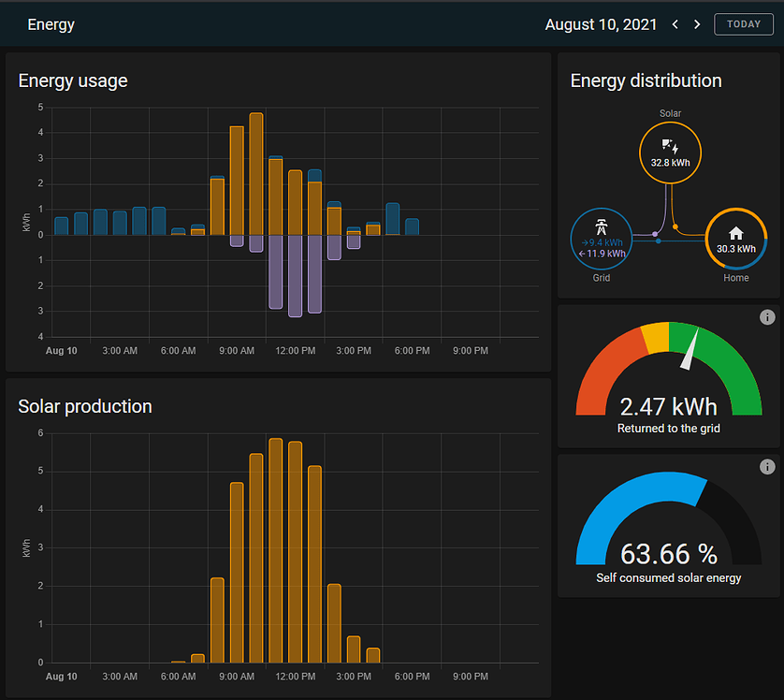Go to the previous day using left chevron
The width and height of the screenshot is (784, 700).
click(675, 24)
